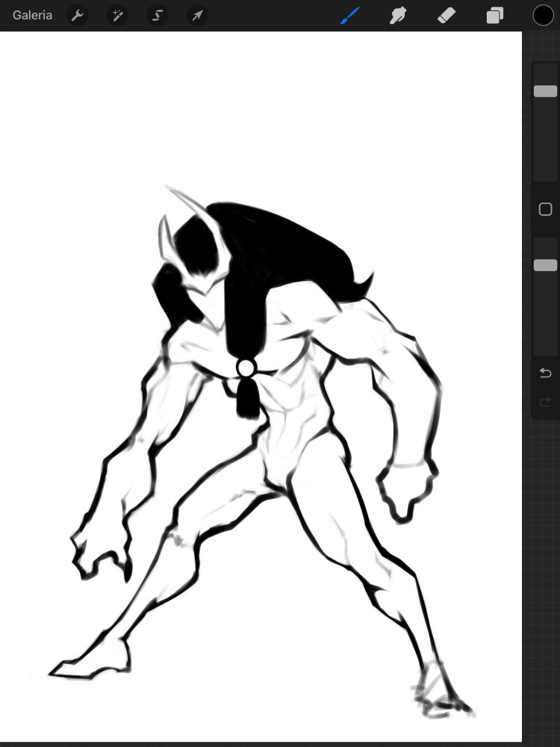Open the Galeria gallery view
560x747 pixels.
32,15
